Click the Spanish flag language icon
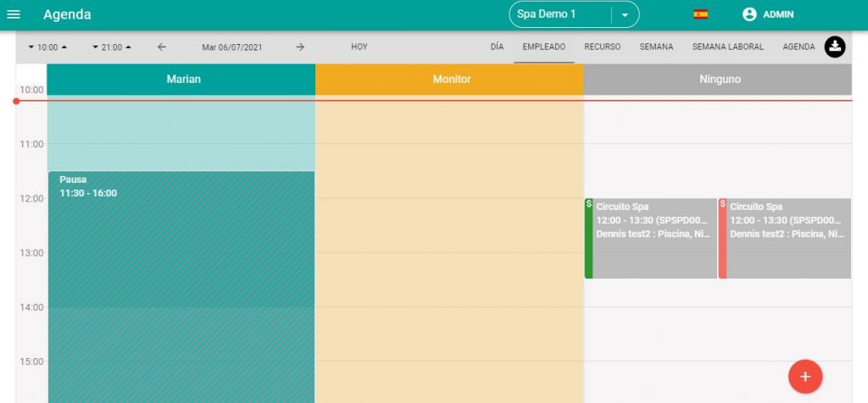 point(700,14)
